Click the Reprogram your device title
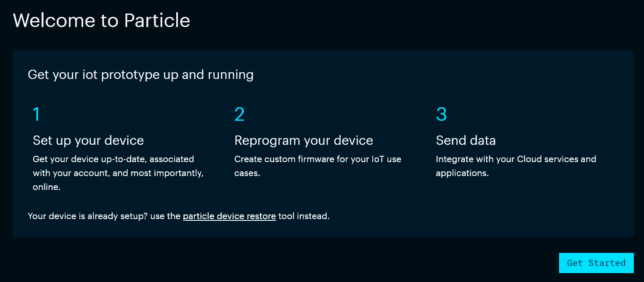Viewport: 644px width, 282px height. 304,141
